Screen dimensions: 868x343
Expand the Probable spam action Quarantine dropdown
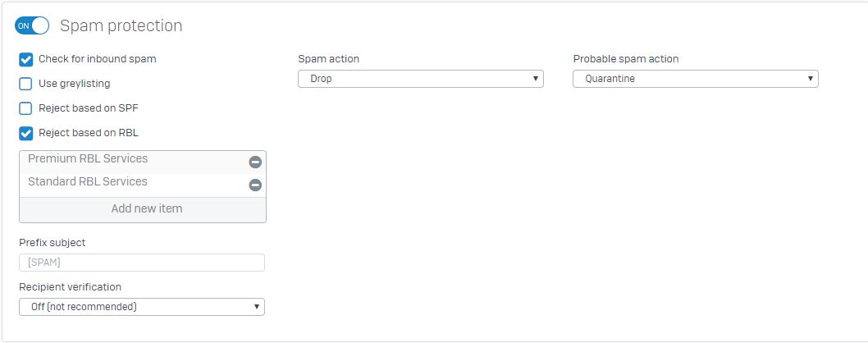pyautogui.click(x=695, y=79)
